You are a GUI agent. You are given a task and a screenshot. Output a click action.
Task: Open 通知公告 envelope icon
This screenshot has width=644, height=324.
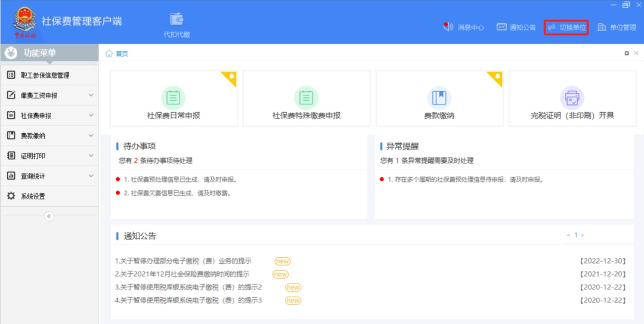pyautogui.click(x=501, y=27)
